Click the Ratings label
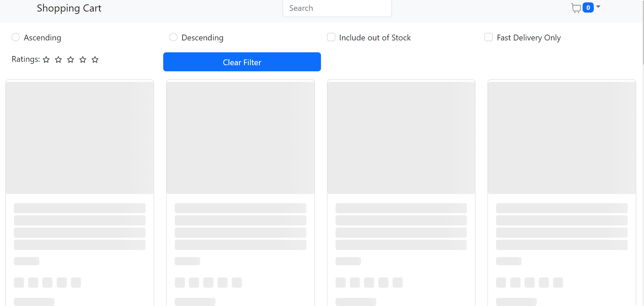644x306 pixels. (x=25, y=59)
